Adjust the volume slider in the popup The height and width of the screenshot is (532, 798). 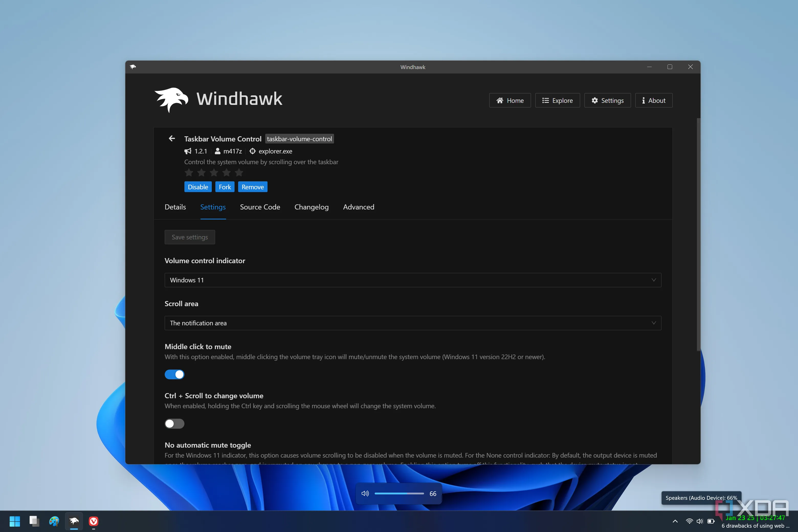coord(399,494)
